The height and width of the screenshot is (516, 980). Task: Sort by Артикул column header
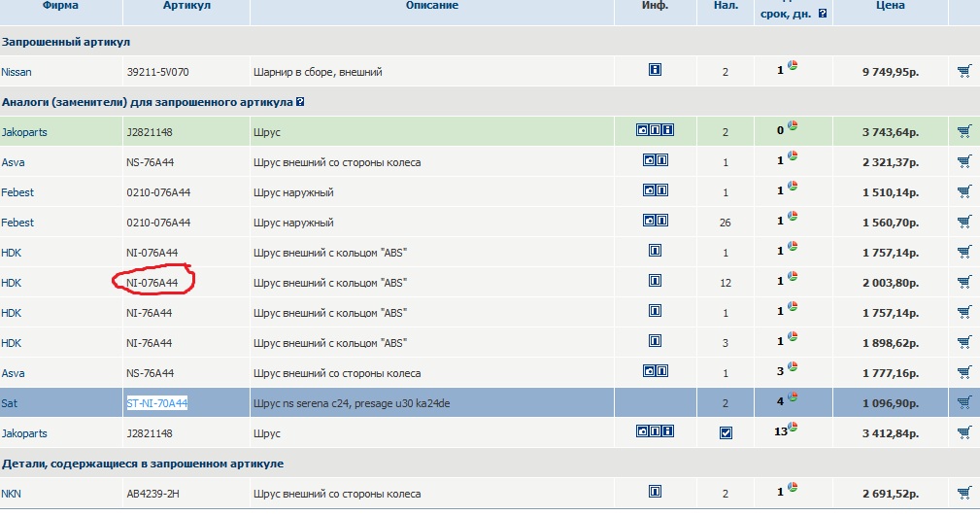point(186,6)
